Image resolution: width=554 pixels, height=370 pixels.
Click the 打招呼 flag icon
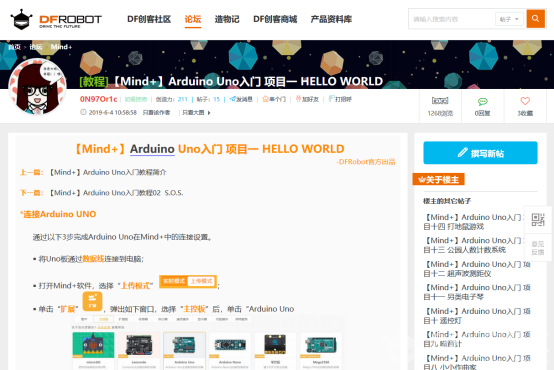pos(331,99)
